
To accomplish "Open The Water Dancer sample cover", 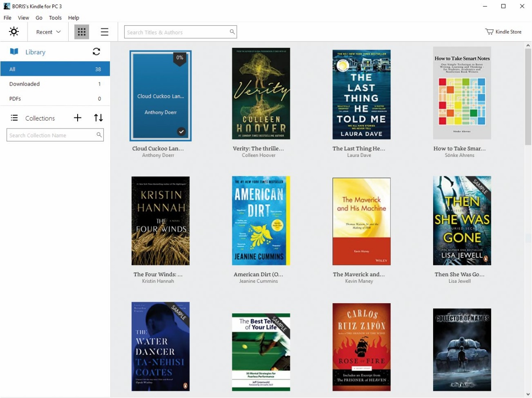I will pyautogui.click(x=160, y=347).
